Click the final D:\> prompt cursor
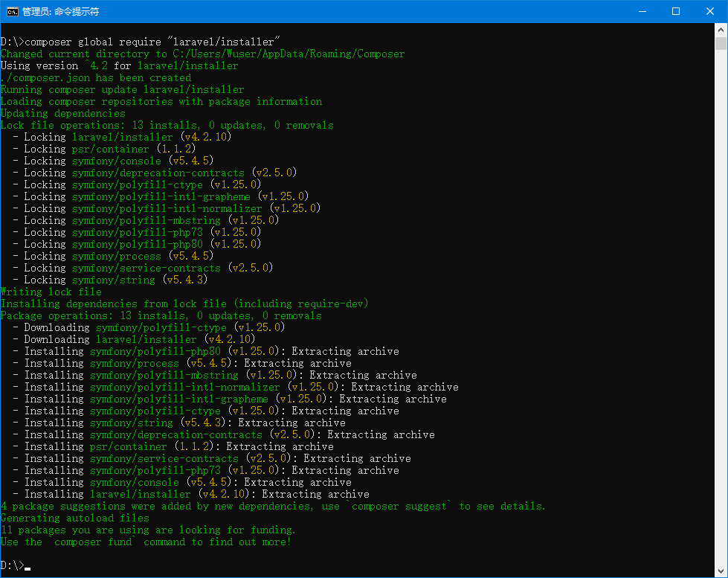This screenshot has height=578, width=728. (28, 568)
